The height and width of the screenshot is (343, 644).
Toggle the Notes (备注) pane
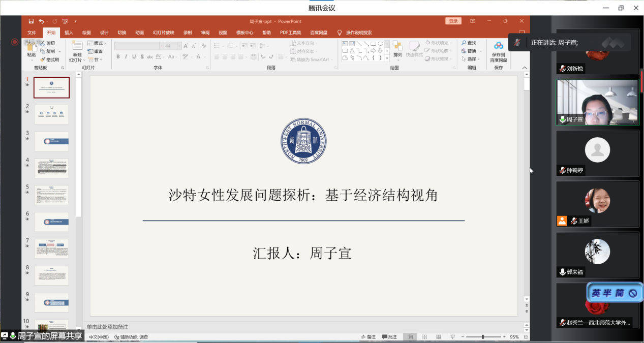[367, 337]
